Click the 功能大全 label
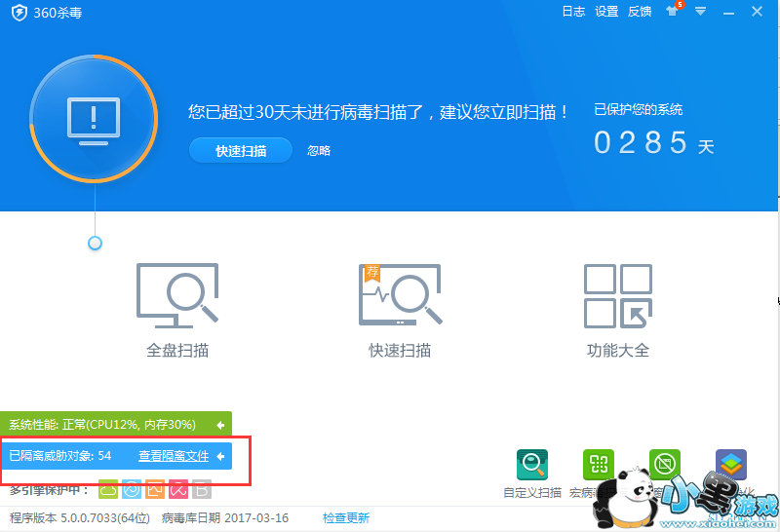 tap(618, 351)
